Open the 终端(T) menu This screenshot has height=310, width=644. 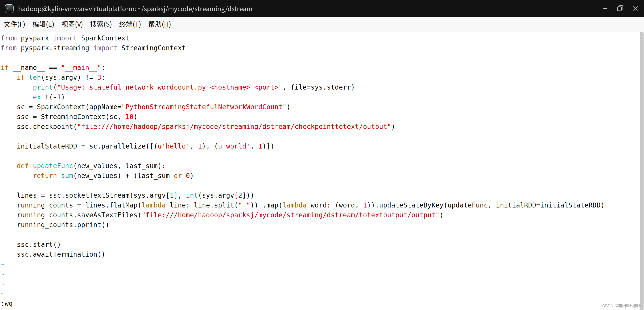coord(130,24)
